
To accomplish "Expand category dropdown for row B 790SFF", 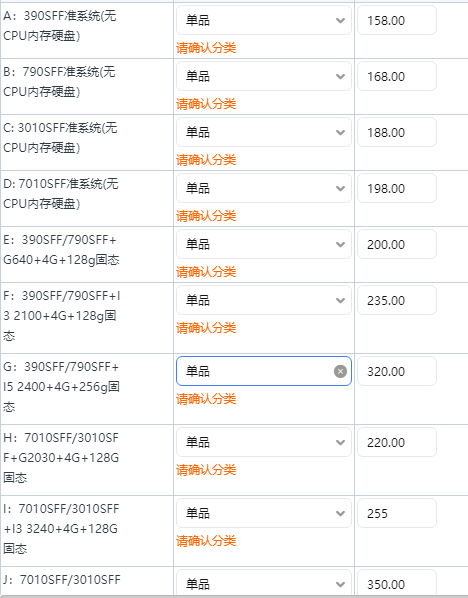I will coord(264,76).
